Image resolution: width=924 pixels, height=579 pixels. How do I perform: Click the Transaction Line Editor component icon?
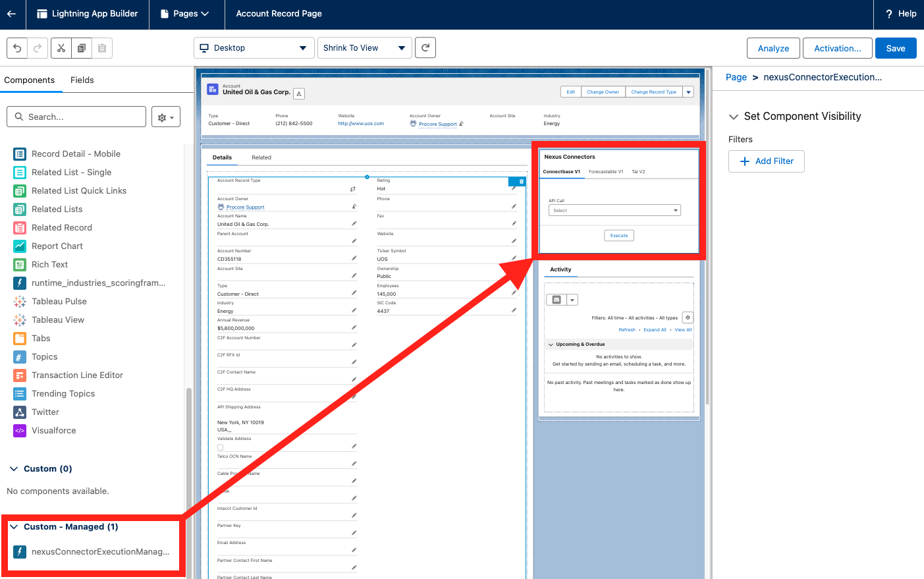click(x=20, y=375)
